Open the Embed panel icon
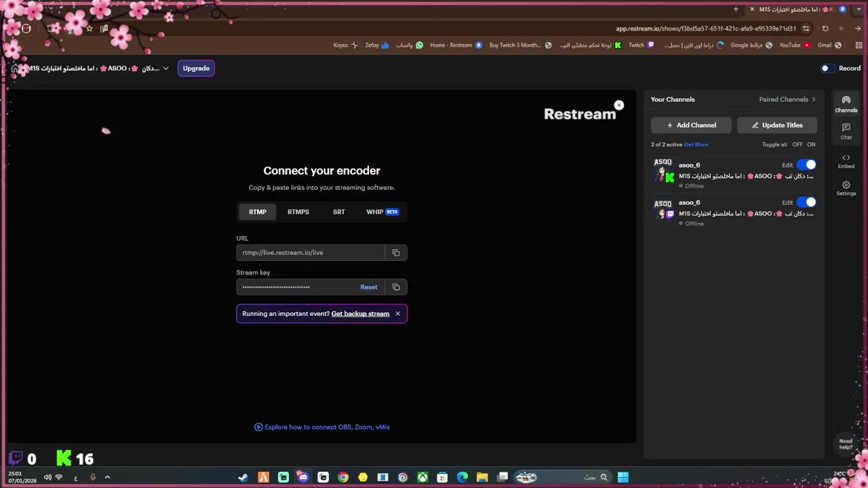 coord(846,161)
